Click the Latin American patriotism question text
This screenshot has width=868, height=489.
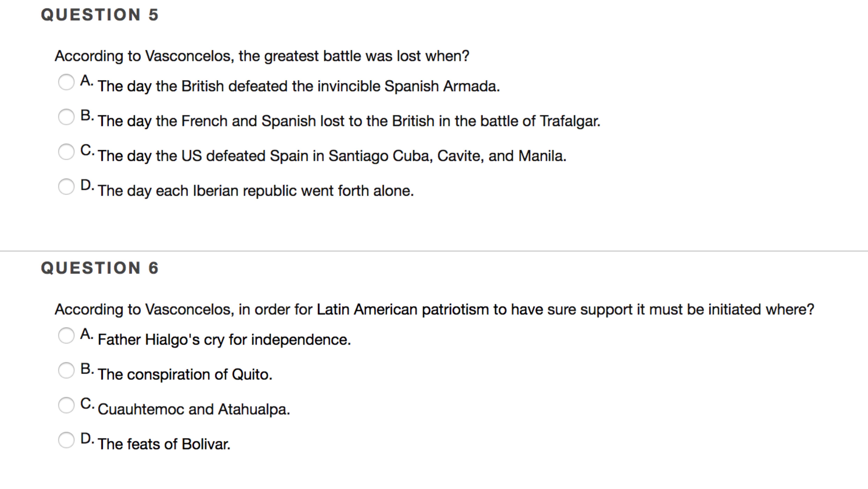click(x=434, y=309)
